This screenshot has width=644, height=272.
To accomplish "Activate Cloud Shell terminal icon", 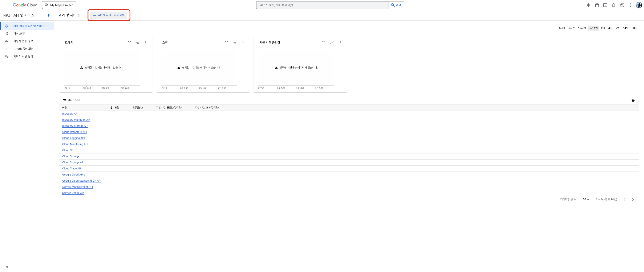I will (x=605, y=5).
